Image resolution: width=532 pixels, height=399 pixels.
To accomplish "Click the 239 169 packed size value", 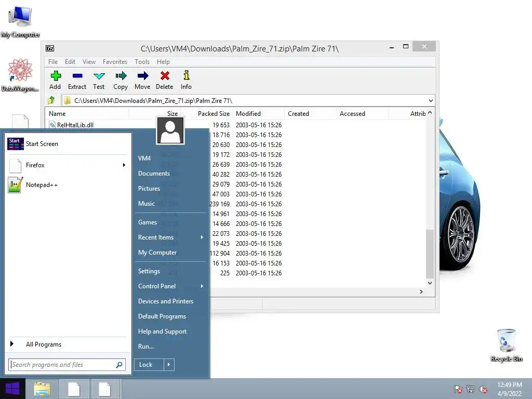I will point(220,204).
